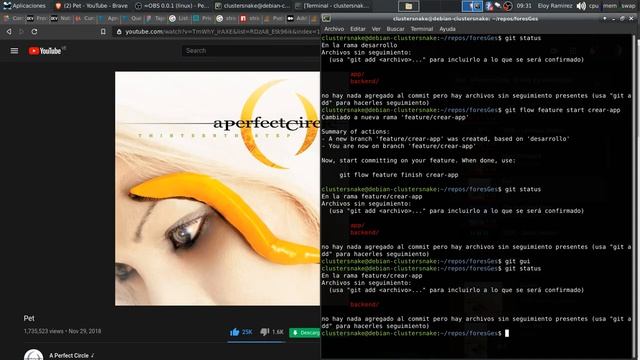Click the YouTube Search field

(251, 51)
